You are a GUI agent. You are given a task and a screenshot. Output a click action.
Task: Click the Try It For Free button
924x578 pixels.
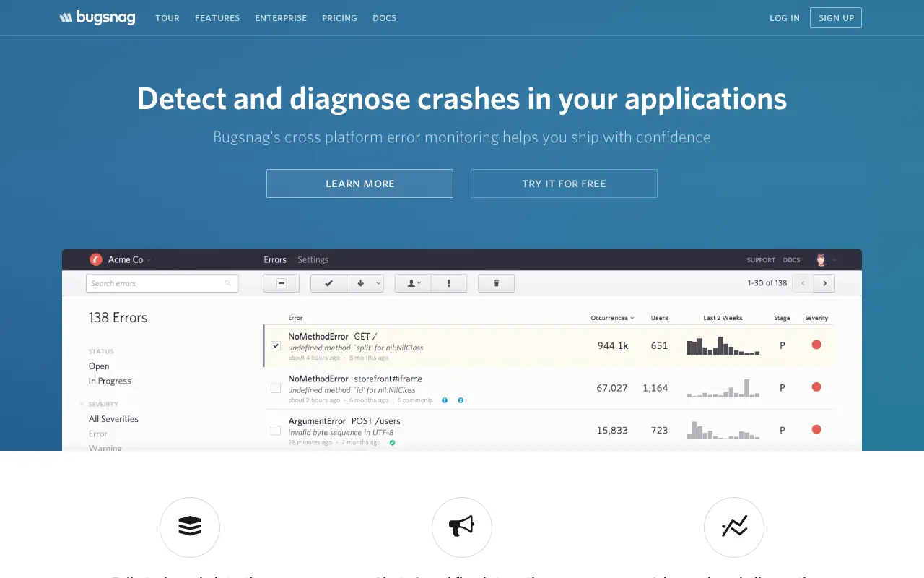[x=564, y=184]
